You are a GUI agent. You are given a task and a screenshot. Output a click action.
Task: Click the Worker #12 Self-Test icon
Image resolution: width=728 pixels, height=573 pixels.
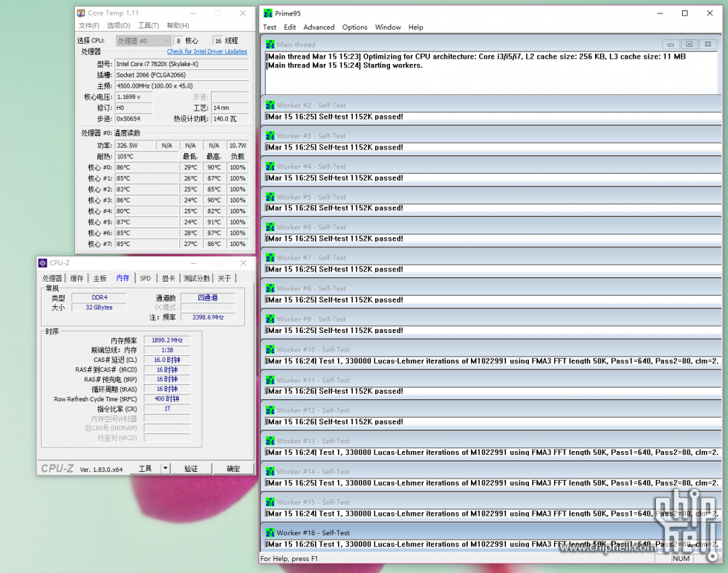270,410
